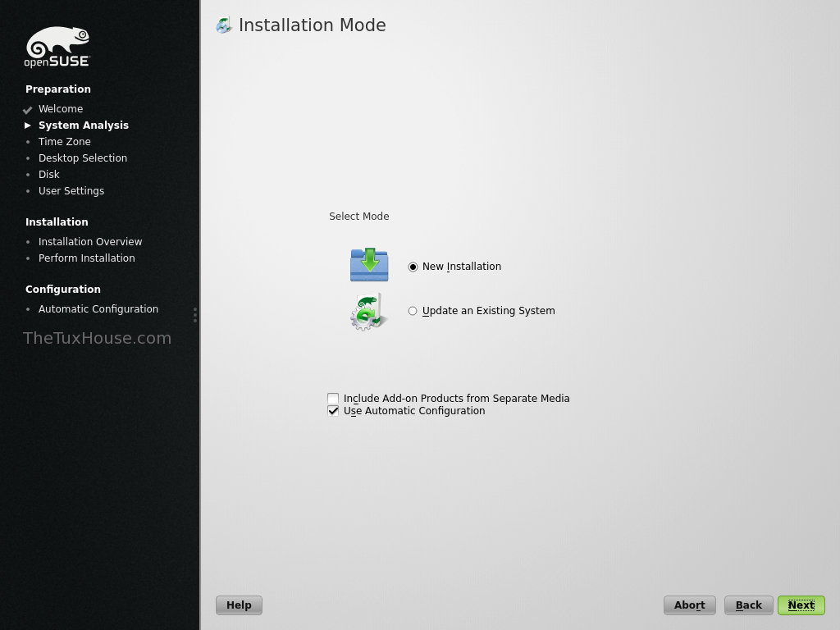Click the Configuration section heading

(62, 290)
